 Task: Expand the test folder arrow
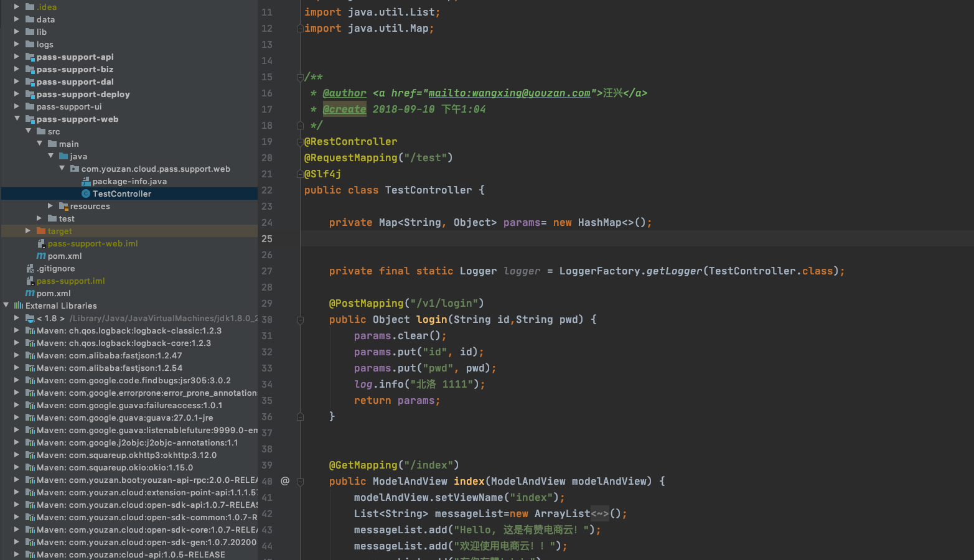pyautogui.click(x=40, y=218)
